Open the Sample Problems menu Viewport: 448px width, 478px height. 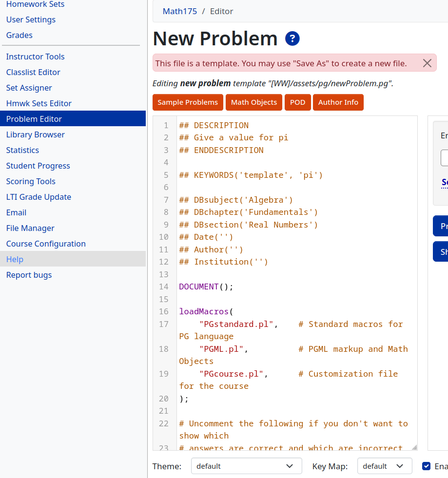tap(187, 102)
